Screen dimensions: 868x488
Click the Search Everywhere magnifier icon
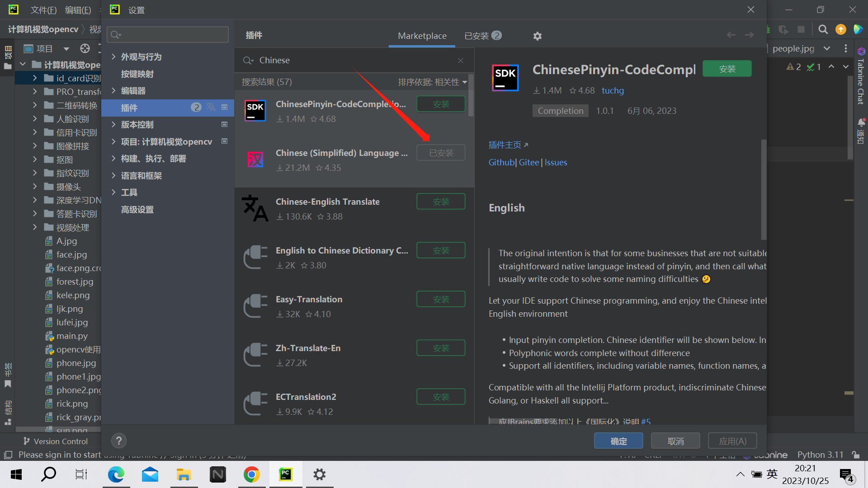point(823,30)
